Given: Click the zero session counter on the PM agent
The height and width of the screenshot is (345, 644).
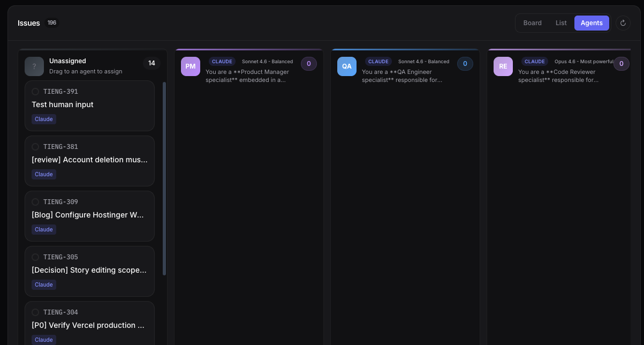Looking at the screenshot, I should [309, 64].
